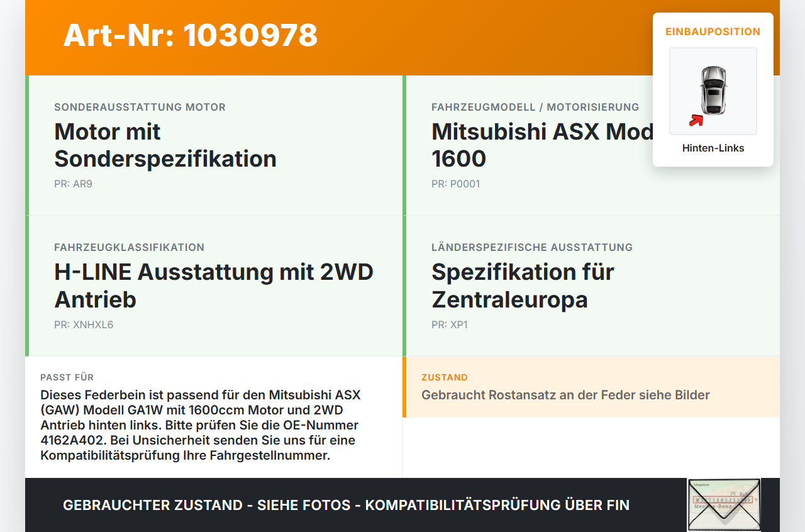
Task: Select H-LINE Ausstattung mit 2WD Antrieb
Action: 214,285
